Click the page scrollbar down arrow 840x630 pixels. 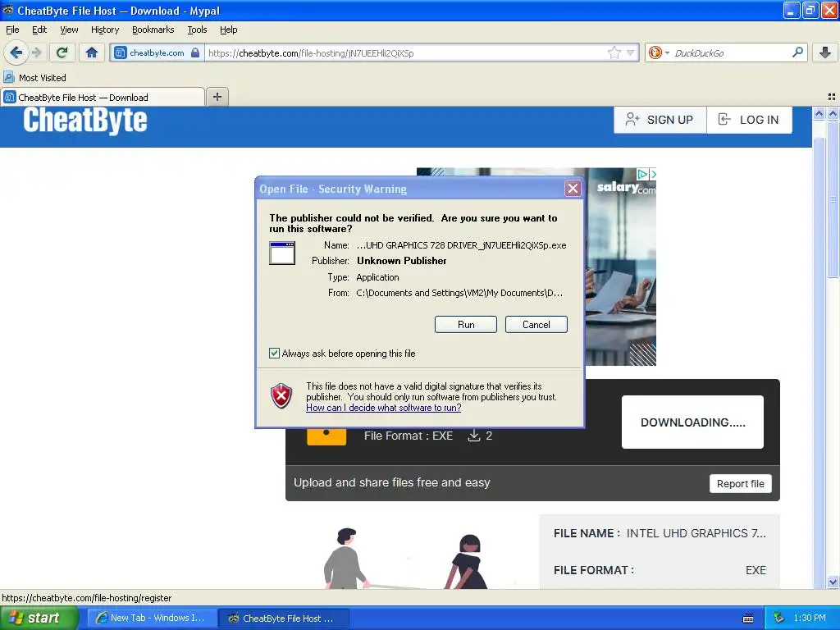pos(832,582)
